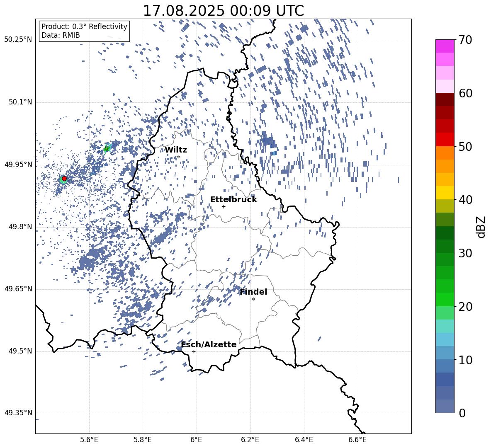Click the colorbar tick value 50
Viewport: 491px width, 448px height.
(465, 146)
